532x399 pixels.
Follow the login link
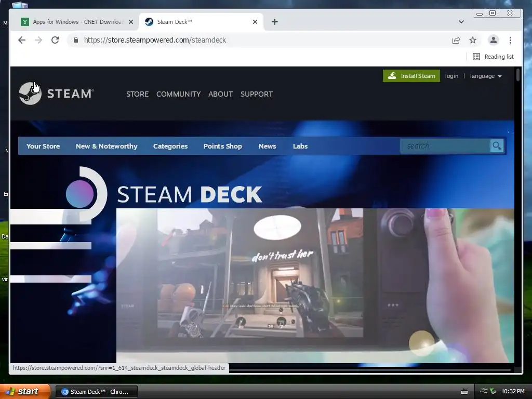pyautogui.click(x=451, y=76)
